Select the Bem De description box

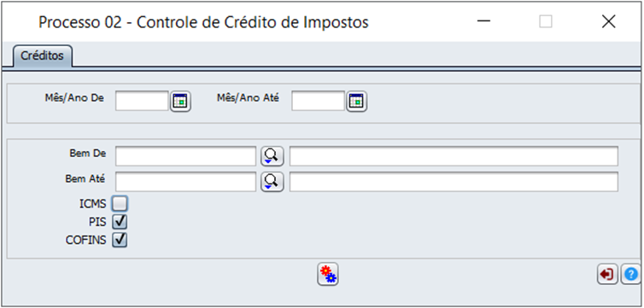coord(454,156)
